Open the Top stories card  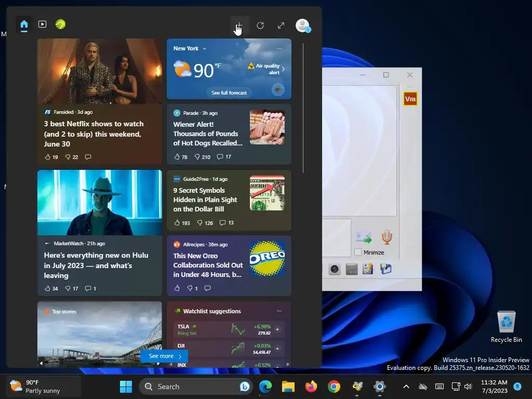(99, 334)
